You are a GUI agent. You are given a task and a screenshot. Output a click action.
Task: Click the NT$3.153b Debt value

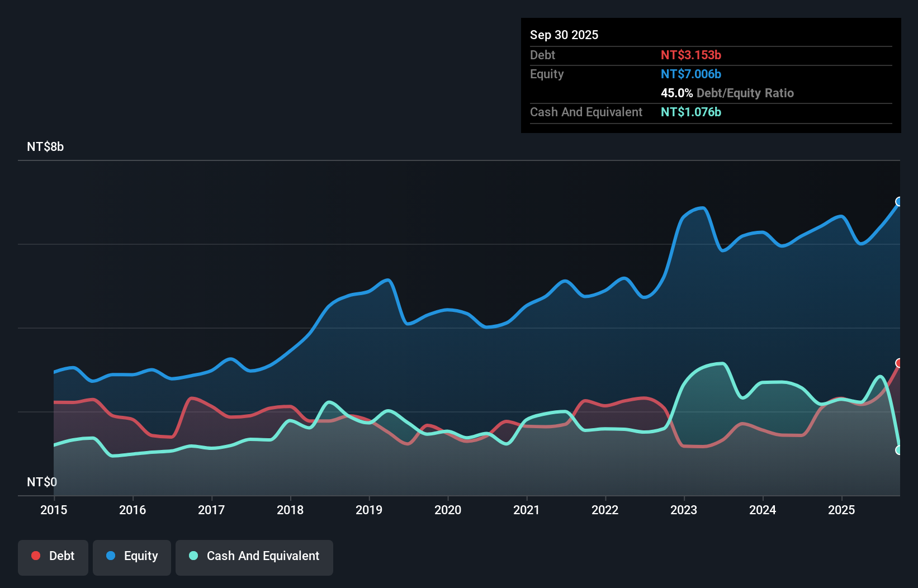click(691, 55)
